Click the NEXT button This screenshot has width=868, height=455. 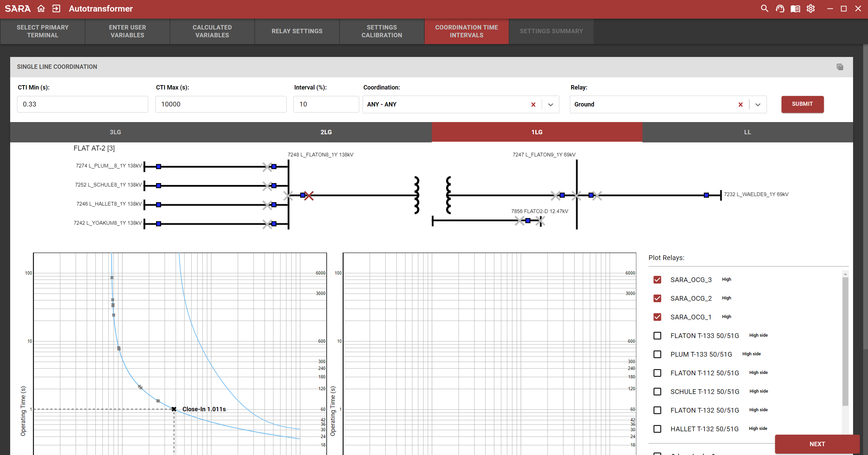[817, 444]
